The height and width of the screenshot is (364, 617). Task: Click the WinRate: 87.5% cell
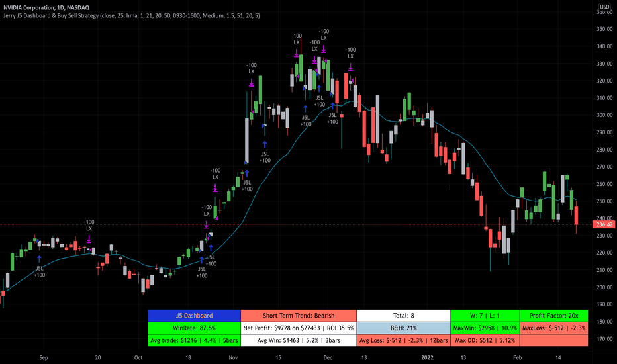coord(195,328)
